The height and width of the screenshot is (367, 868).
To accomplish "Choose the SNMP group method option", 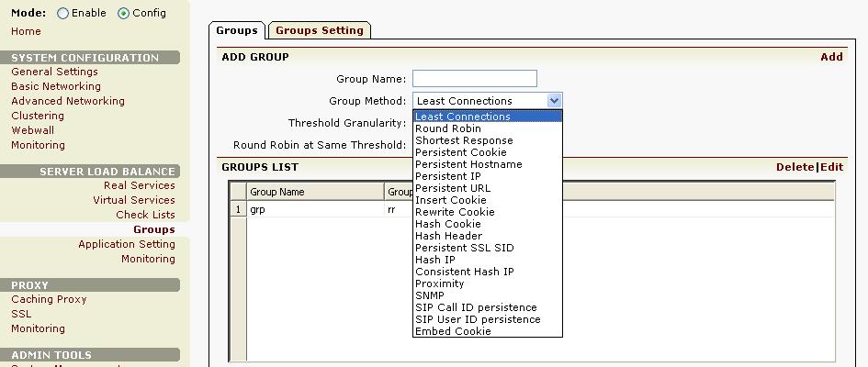I will [x=429, y=295].
